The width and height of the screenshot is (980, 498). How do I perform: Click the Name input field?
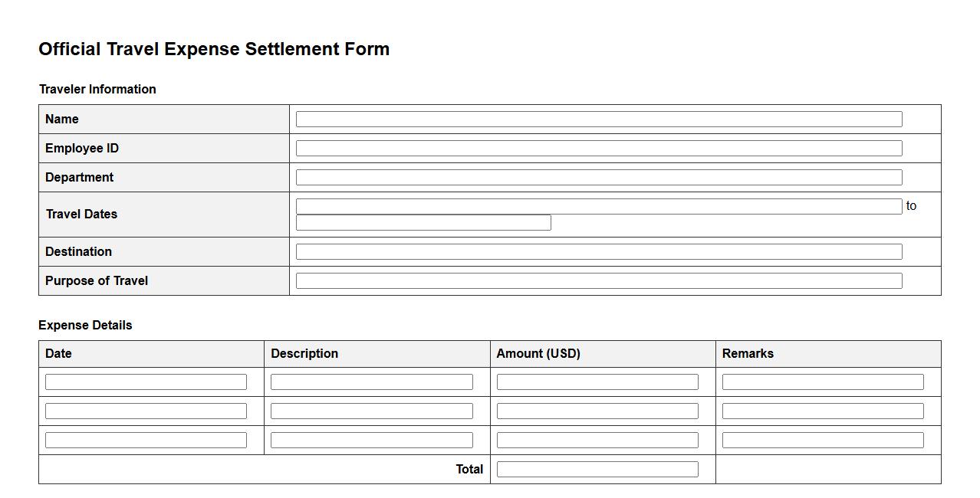(x=598, y=120)
